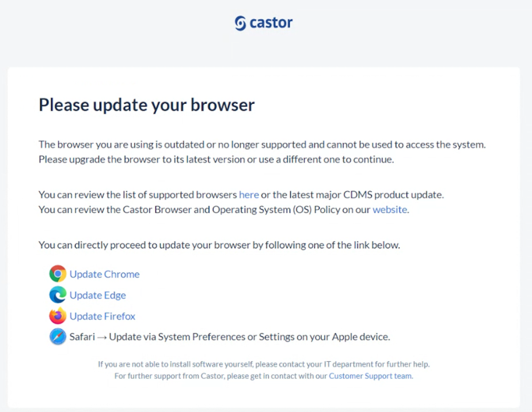Click the arrow after the Safari label
Viewport: 532px width, 412px height.
pos(102,337)
